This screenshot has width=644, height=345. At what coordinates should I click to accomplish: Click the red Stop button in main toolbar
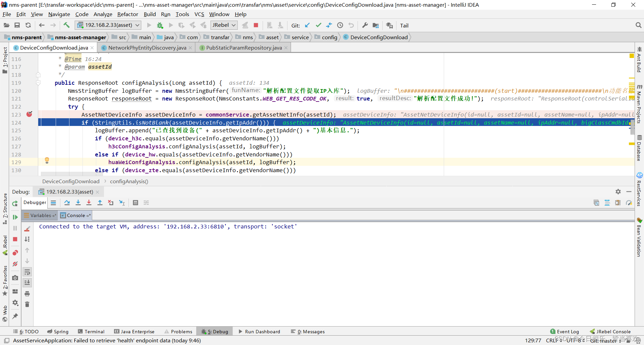click(256, 25)
